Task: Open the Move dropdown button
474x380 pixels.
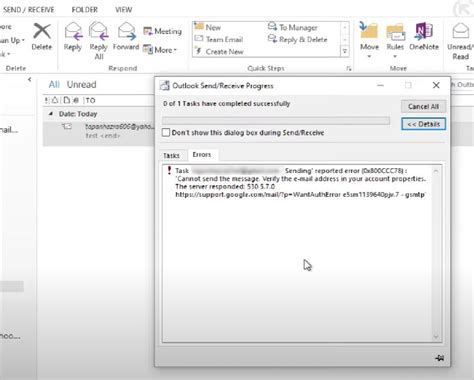Action: pyautogui.click(x=369, y=40)
